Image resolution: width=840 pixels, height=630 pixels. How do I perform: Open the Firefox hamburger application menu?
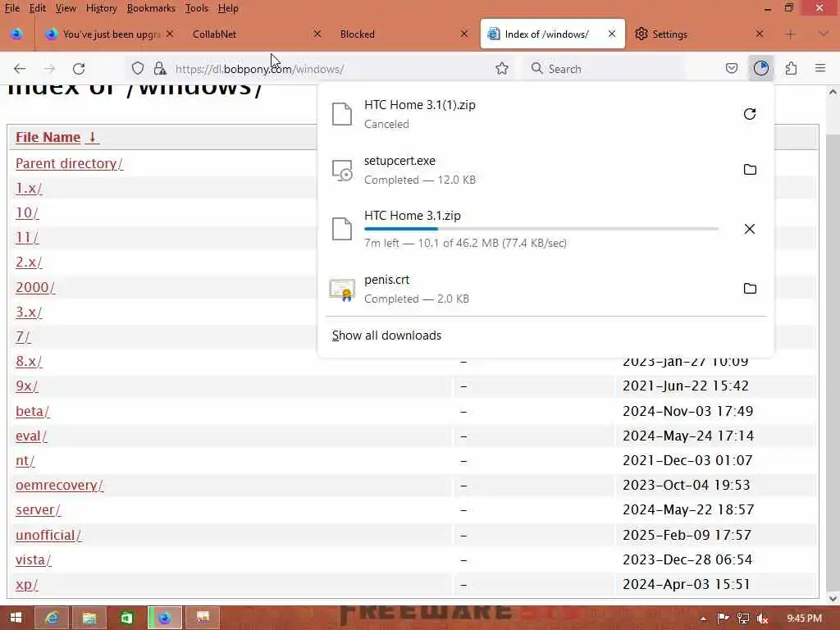(x=820, y=69)
